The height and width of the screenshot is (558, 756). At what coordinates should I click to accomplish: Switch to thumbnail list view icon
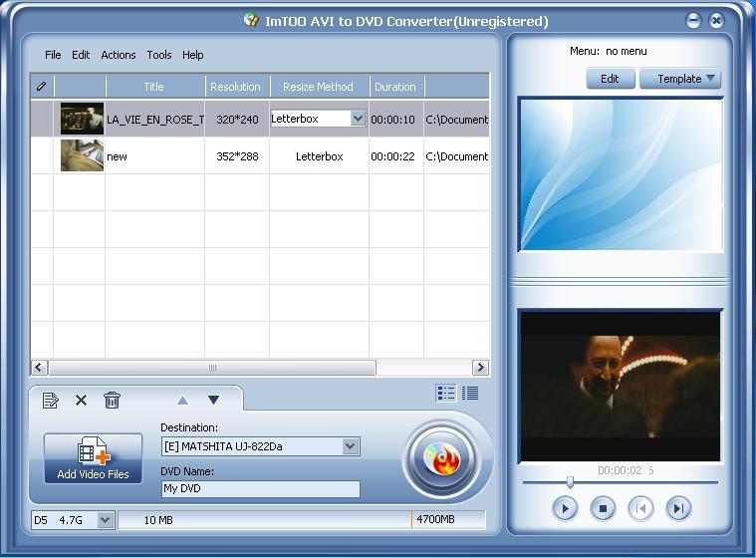pyautogui.click(x=445, y=393)
